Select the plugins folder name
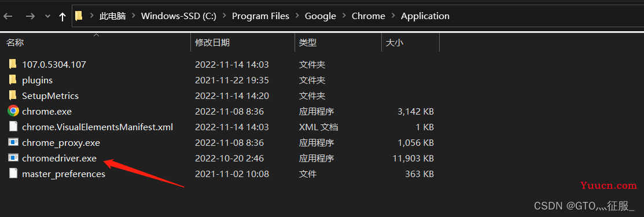Screen dimensions: 644x217 tap(38, 80)
